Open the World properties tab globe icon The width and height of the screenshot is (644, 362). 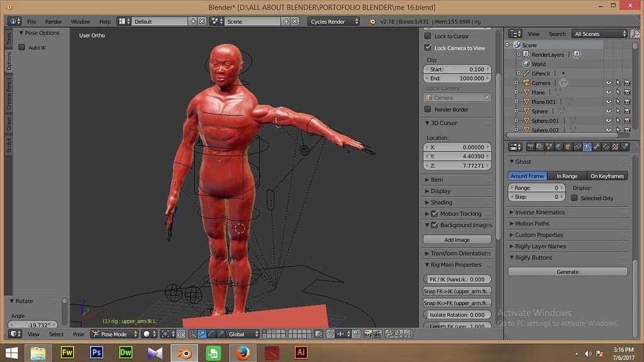[x=558, y=147]
